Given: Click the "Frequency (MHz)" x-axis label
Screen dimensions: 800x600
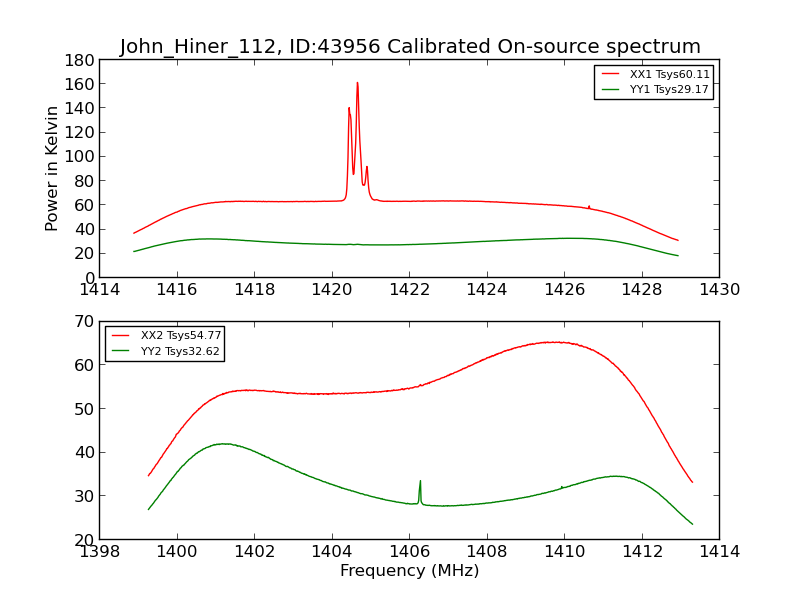Looking at the screenshot, I should 410,570.
